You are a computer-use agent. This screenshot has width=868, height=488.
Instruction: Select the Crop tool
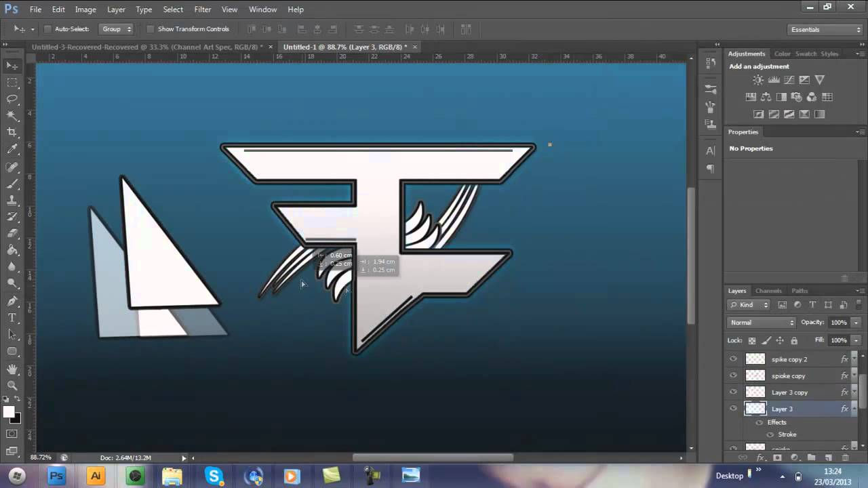pyautogui.click(x=12, y=133)
